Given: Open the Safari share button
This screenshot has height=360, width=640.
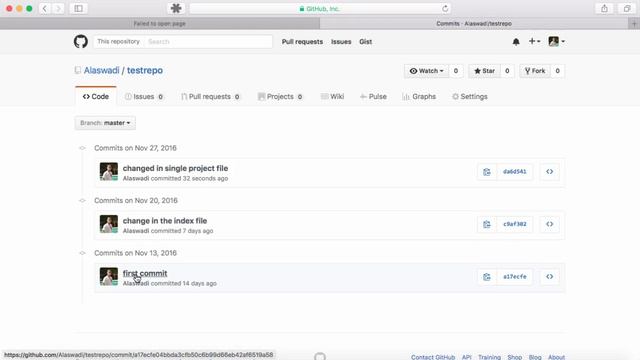Looking at the screenshot, I should tap(604, 8).
